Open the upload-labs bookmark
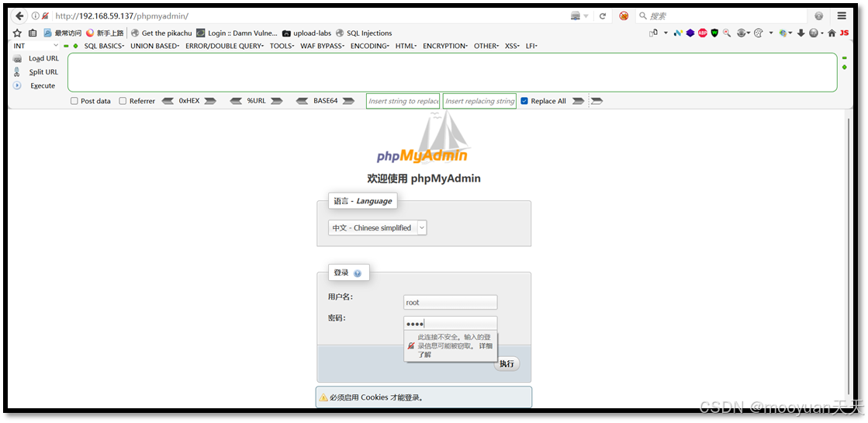This screenshot has width=868, height=423. 306,33
